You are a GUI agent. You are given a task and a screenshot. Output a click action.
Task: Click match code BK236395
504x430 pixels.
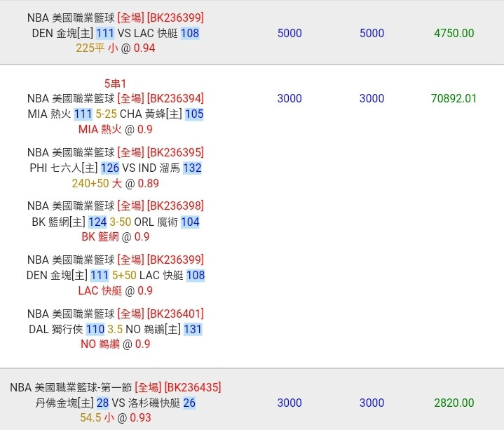tap(175, 152)
